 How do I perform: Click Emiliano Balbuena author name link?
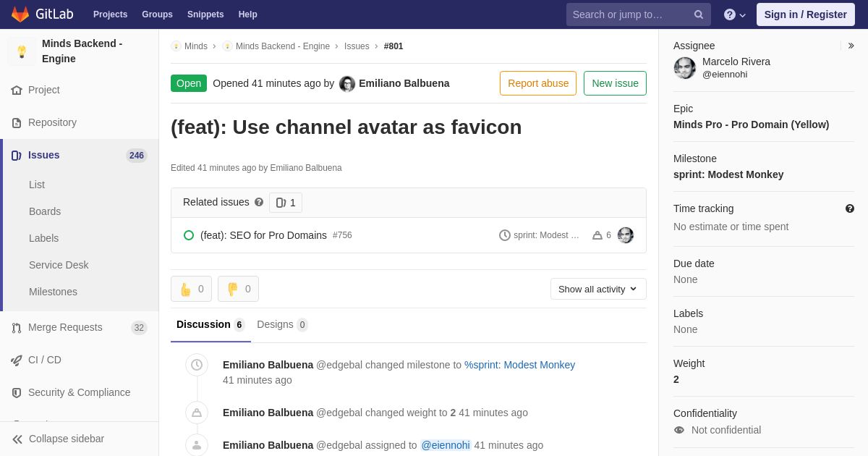(x=404, y=83)
